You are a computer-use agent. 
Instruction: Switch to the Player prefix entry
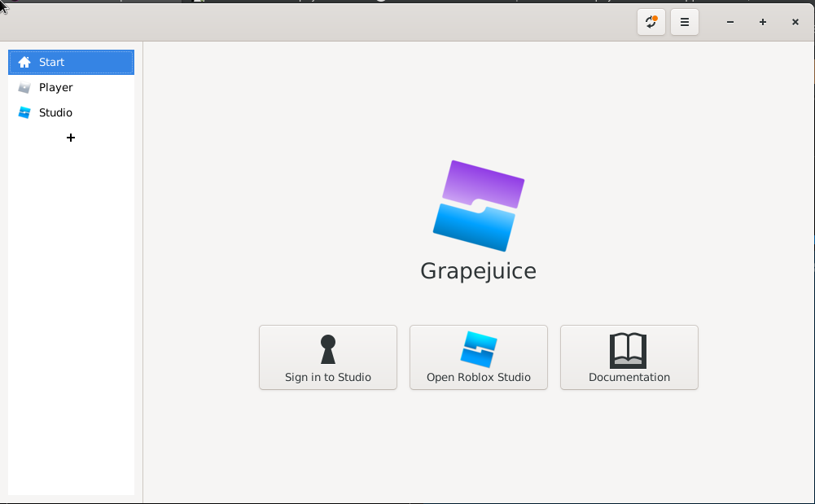71,87
